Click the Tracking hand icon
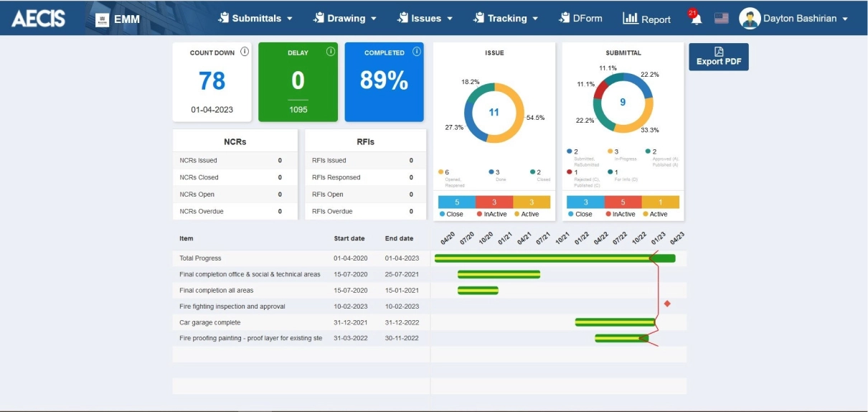The height and width of the screenshot is (412, 868). (478, 18)
